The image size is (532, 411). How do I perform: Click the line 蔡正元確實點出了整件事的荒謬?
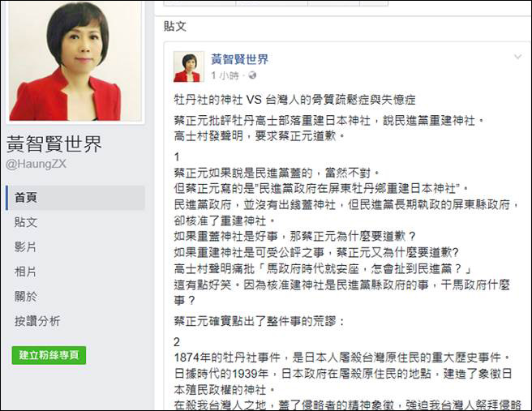260,321
